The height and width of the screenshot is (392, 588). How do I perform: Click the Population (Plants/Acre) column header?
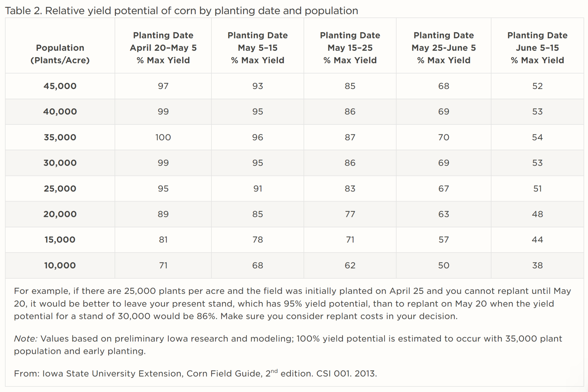pyautogui.click(x=60, y=54)
